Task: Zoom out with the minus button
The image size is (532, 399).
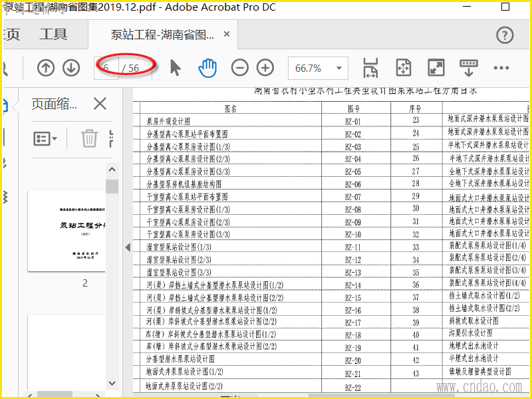Action: [x=240, y=68]
